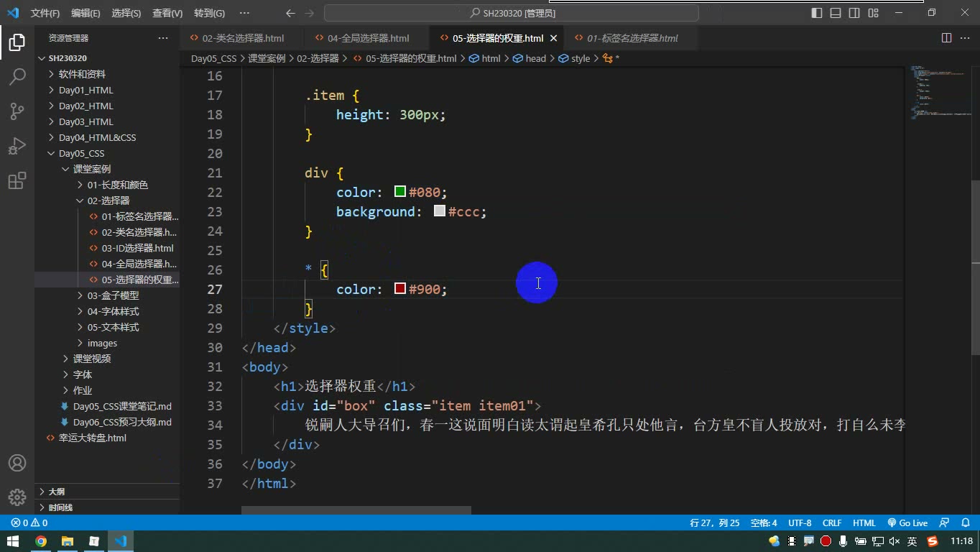
Task: Change the HTML language mode
Action: [x=864, y=523]
